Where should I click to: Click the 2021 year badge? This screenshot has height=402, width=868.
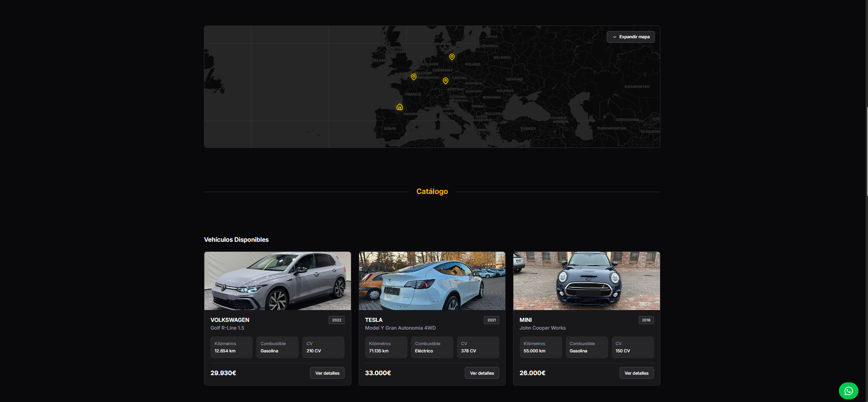click(x=492, y=320)
